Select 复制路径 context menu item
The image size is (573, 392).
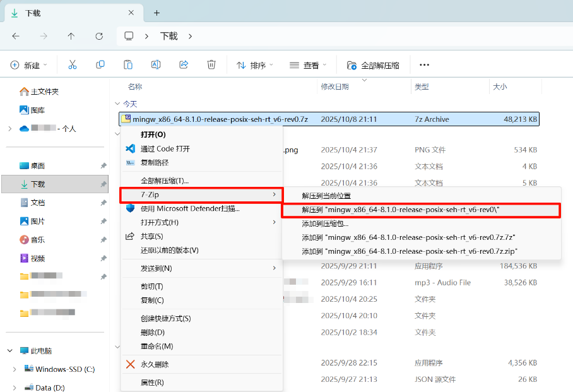pyautogui.click(x=202, y=162)
